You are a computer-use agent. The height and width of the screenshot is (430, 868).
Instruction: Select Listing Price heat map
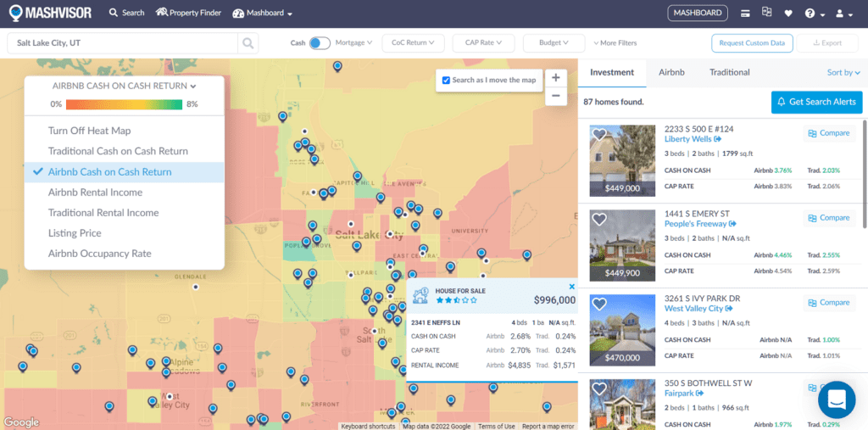124,233
